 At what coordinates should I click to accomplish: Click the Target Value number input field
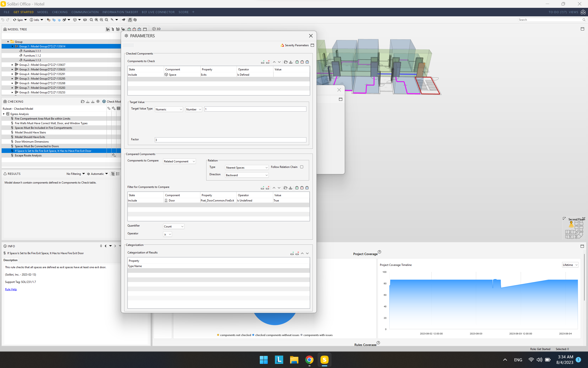pyautogui.click(x=255, y=109)
